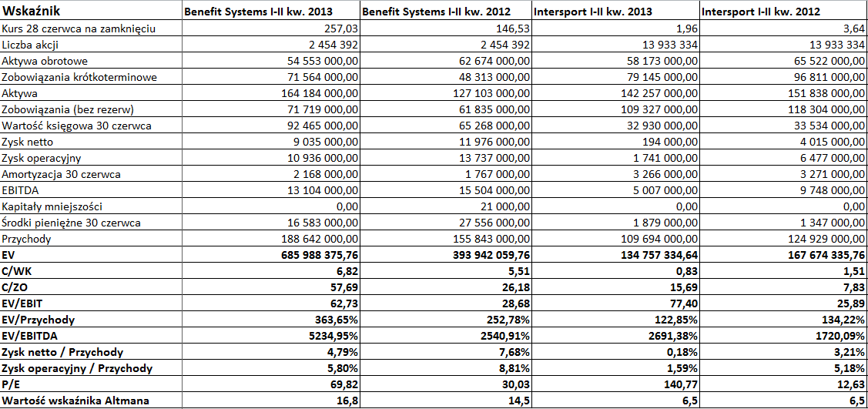Select the 'Wartość wskaźnika Altmana' row label

point(91,401)
